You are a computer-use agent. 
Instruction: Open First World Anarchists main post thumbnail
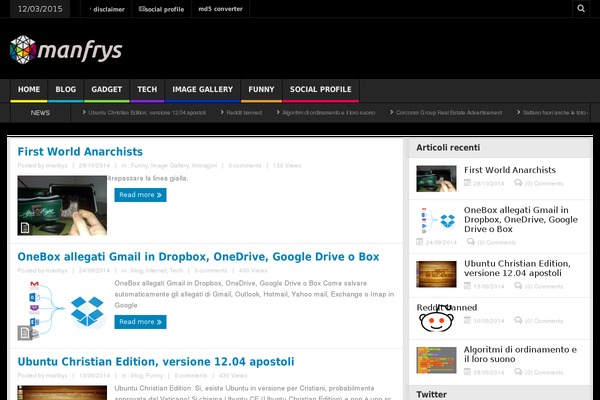click(x=62, y=205)
